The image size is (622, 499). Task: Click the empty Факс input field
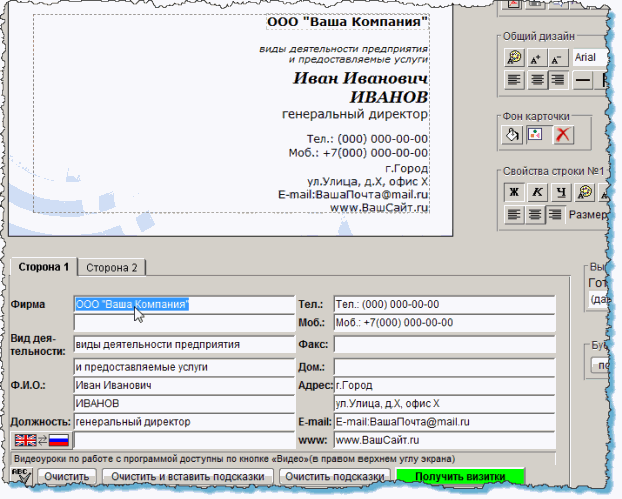click(444, 343)
